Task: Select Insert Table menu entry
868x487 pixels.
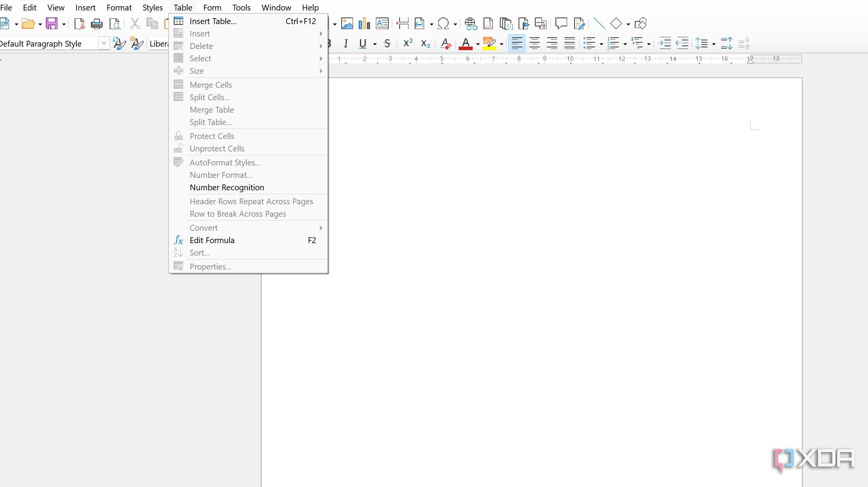Action: [248, 21]
